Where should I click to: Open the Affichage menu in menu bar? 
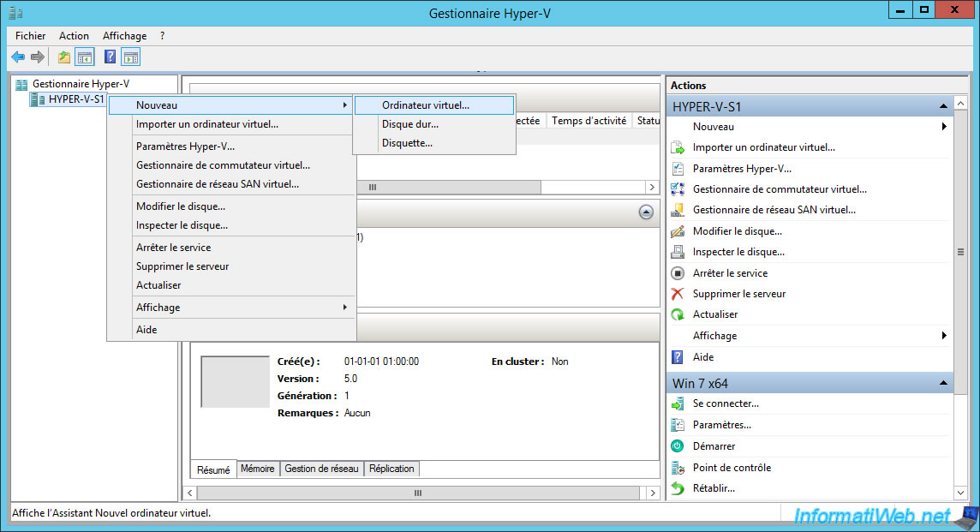point(124,36)
